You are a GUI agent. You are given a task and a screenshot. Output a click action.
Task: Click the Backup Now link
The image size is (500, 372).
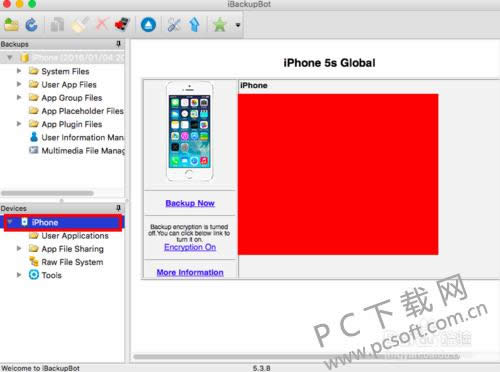[190, 203]
